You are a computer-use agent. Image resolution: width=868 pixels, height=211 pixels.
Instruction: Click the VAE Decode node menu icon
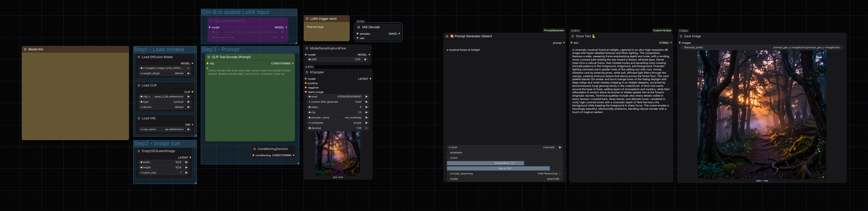(x=358, y=27)
